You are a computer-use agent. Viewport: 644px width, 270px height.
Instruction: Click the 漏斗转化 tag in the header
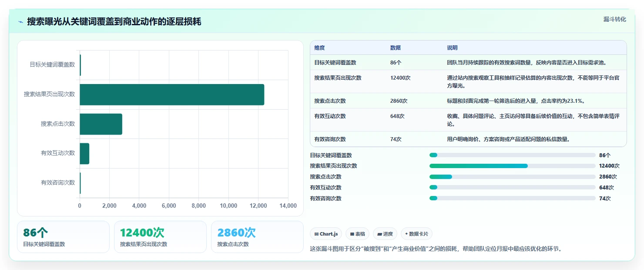pyautogui.click(x=615, y=19)
